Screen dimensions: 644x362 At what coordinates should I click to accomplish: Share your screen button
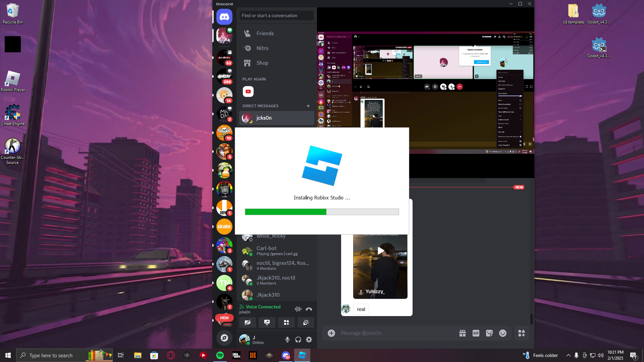[267, 322]
